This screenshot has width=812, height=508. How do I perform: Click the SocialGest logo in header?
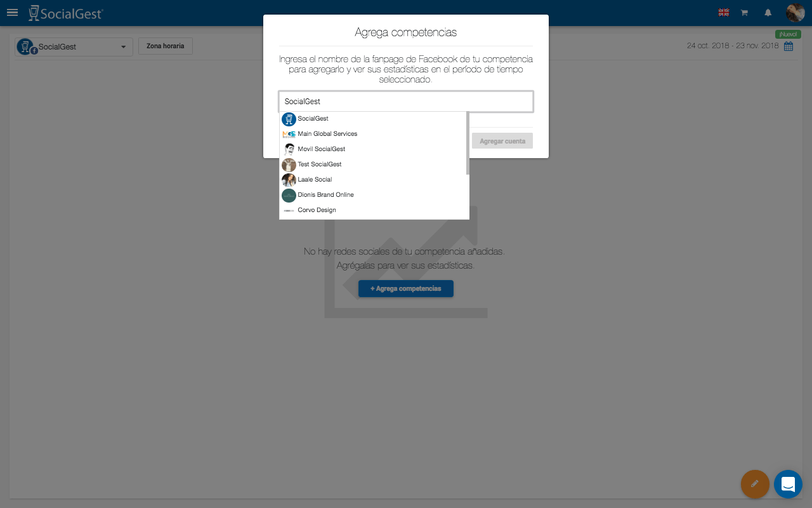(66, 13)
